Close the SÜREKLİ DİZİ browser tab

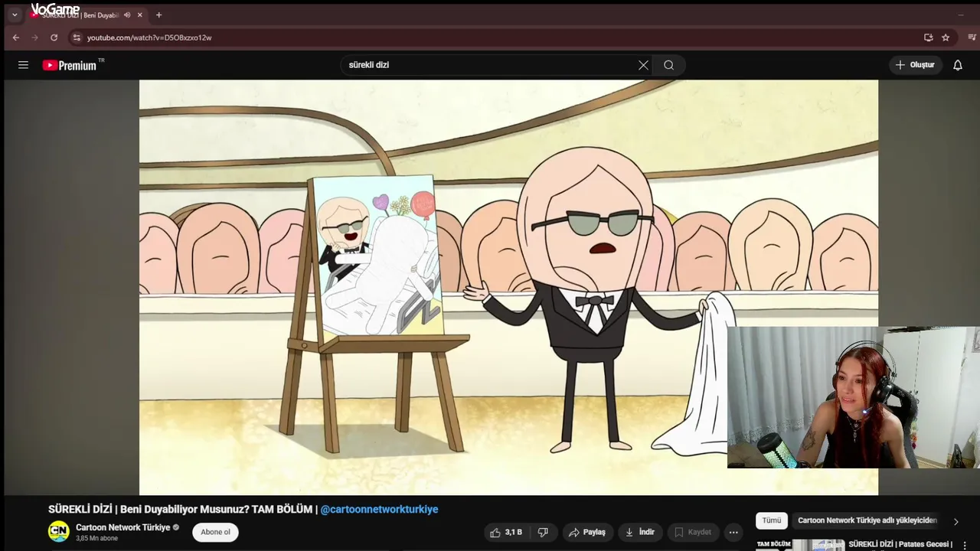pyautogui.click(x=140, y=15)
